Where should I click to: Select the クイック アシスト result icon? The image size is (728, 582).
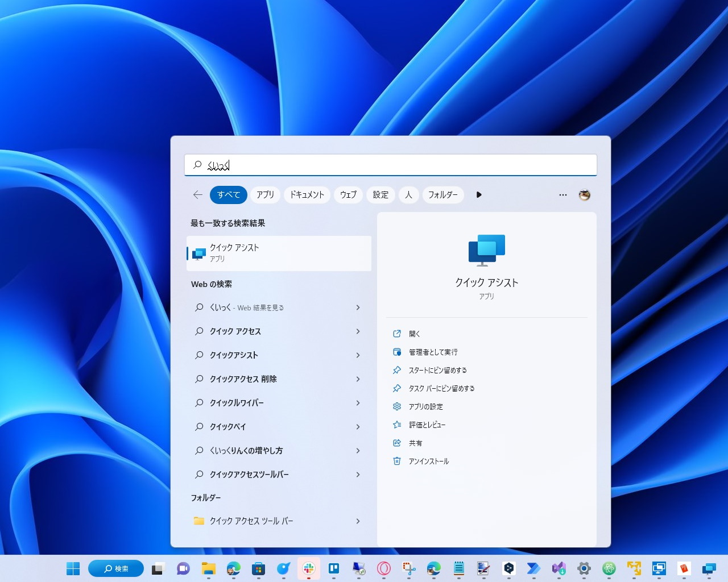(198, 252)
